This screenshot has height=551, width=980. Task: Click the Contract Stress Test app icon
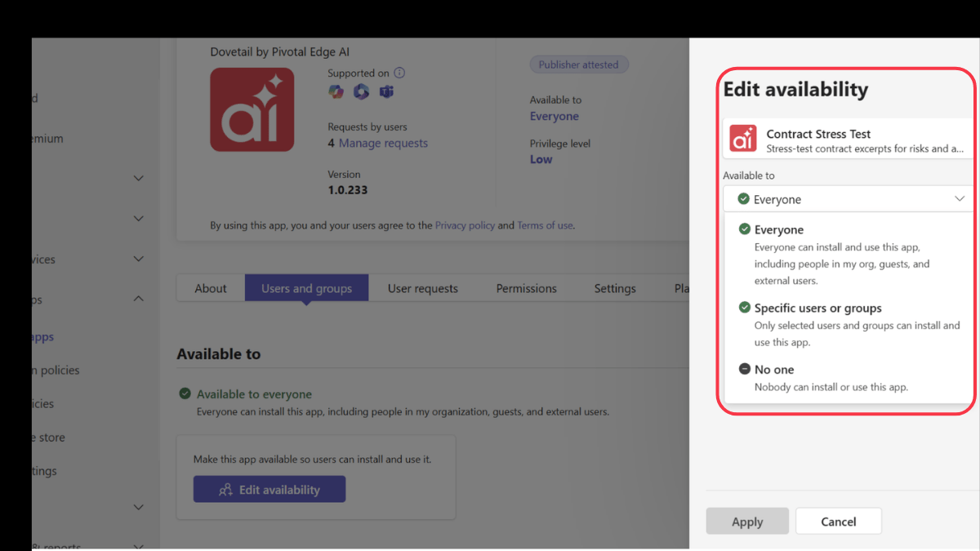(743, 140)
